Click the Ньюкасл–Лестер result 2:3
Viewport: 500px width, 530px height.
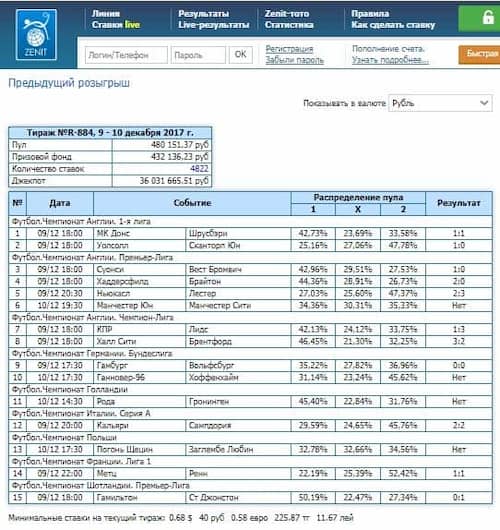coord(458,293)
